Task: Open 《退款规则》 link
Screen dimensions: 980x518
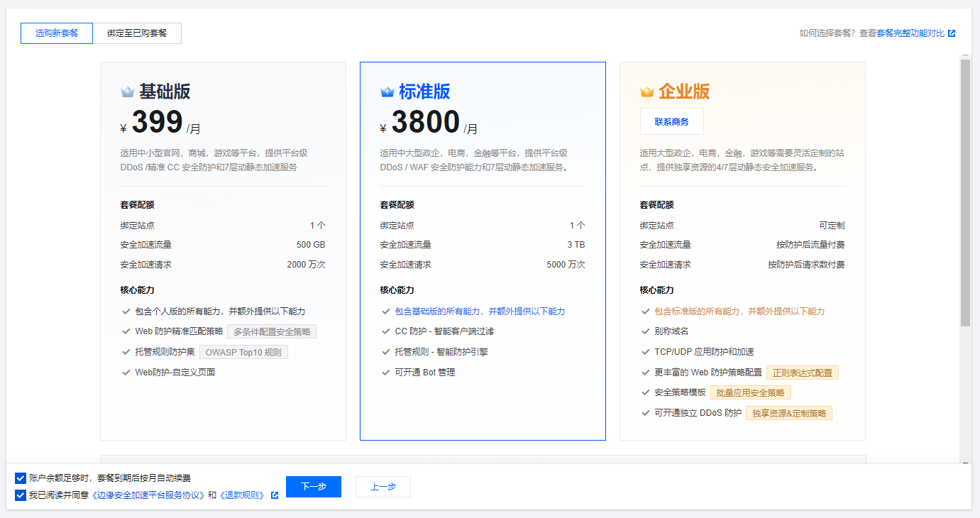Action: [x=242, y=495]
